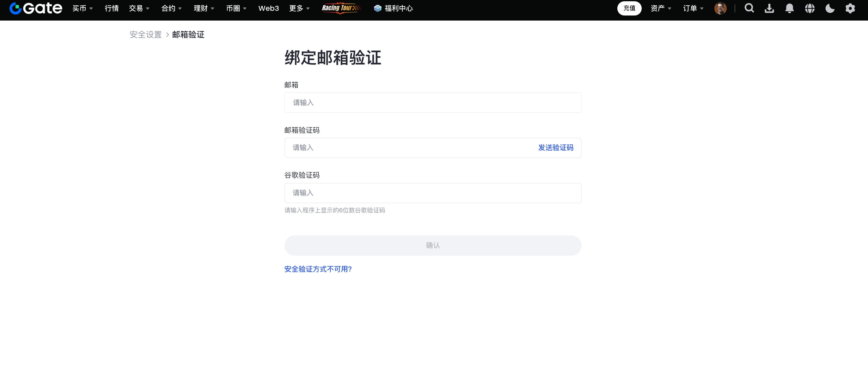Image resolution: width=868 pixels, height=369 pixels.
Task: Click the 充值 deposit button
Action: pyautogui.click(x=629, y=8)
